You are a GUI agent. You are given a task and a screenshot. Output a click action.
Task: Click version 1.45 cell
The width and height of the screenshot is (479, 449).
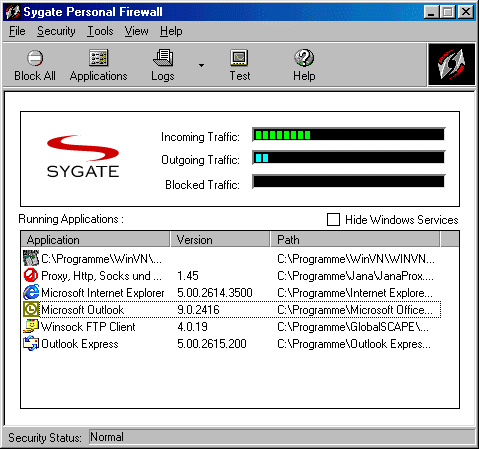tap(188, 276)
